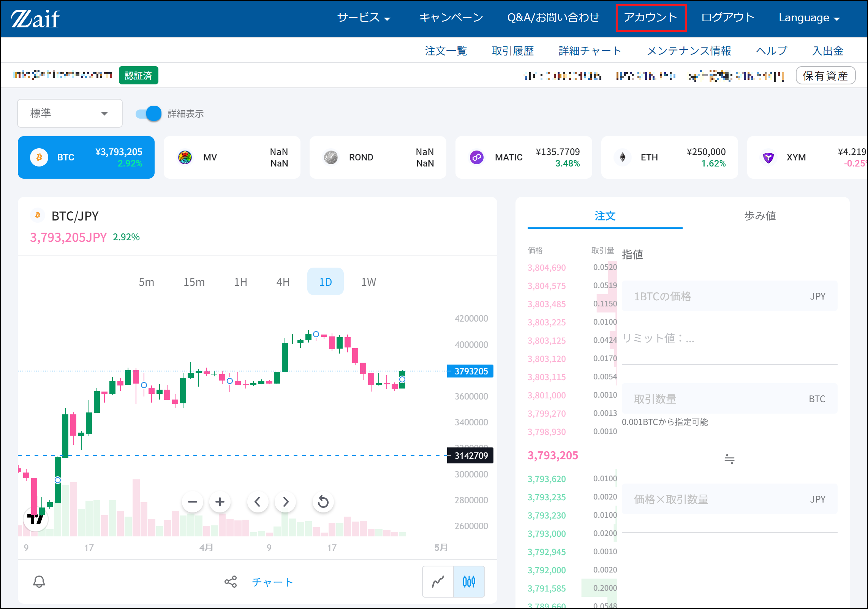This screenshot has width=868, height=609.
Task: Select the 1H timeframe
Action: click(x=240, y=282)
